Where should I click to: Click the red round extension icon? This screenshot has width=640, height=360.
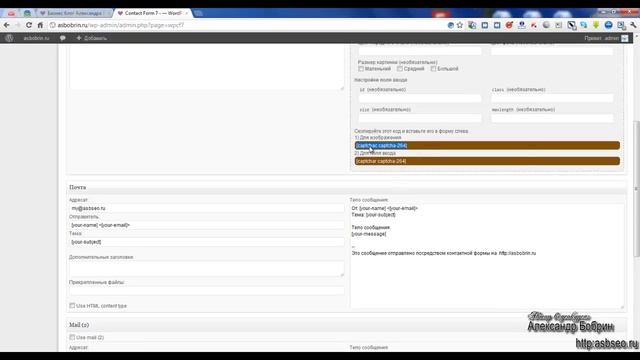(509, 25)
